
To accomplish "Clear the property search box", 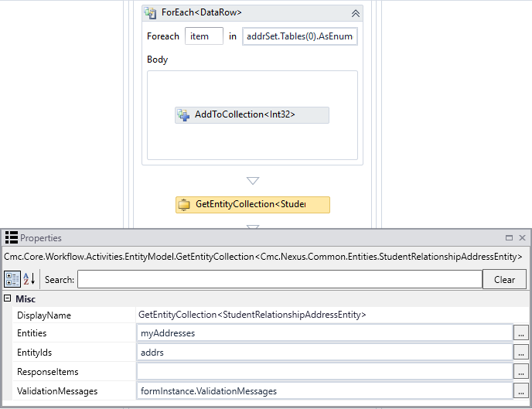I will tap(504, 279).
